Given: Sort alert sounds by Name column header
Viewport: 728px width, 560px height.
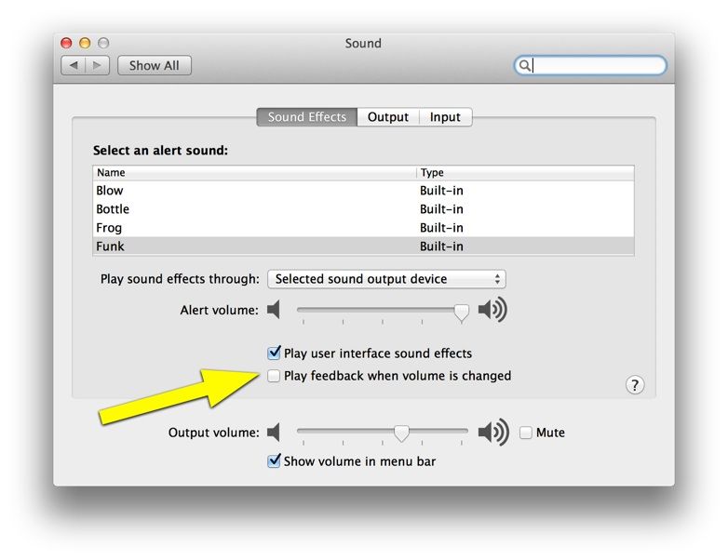Looking at the screenshot, I should [x=253, y=173].
